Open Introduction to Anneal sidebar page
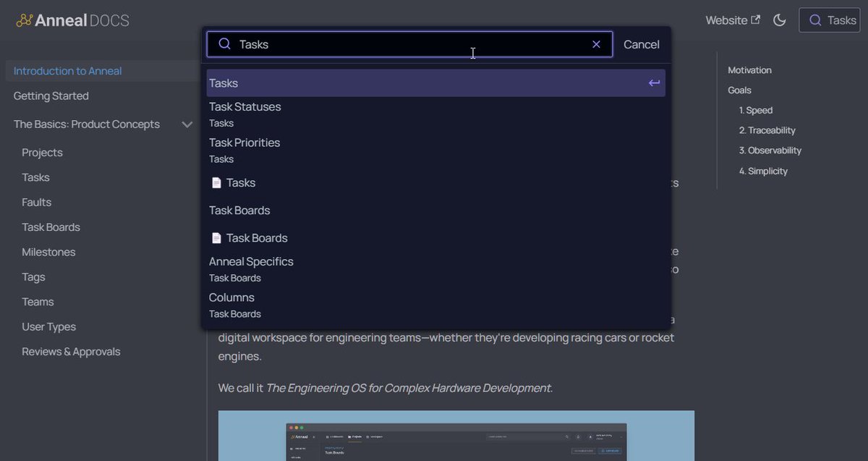868x461 pixels. tap(67, 71)
